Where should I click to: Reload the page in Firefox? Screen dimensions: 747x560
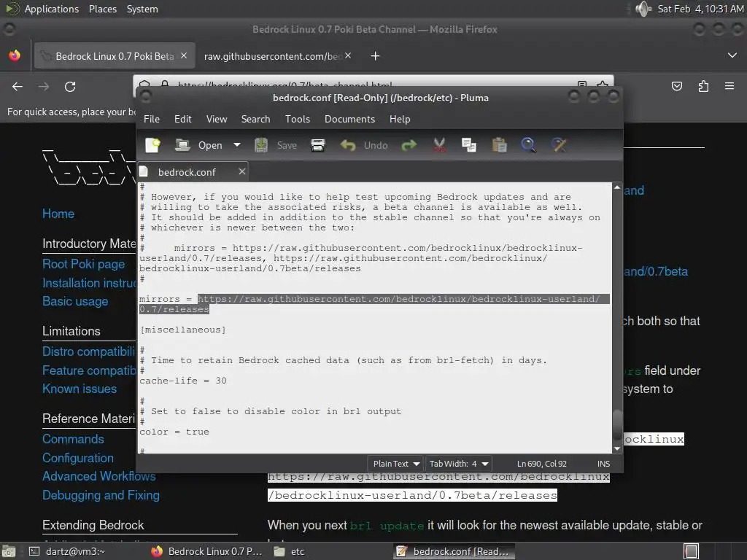[x=70, y=87]
